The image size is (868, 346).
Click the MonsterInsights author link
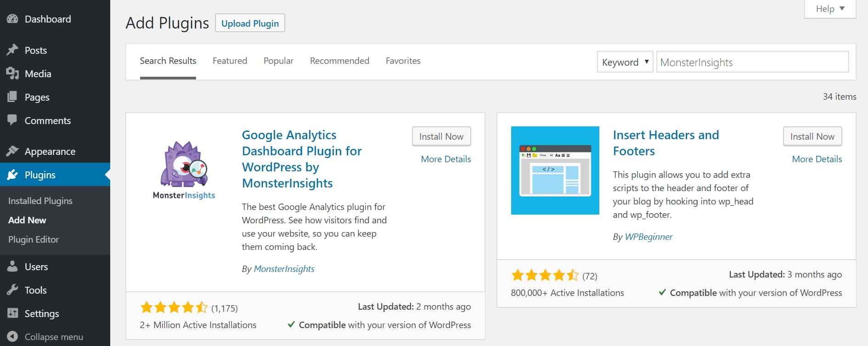point(284,269)
